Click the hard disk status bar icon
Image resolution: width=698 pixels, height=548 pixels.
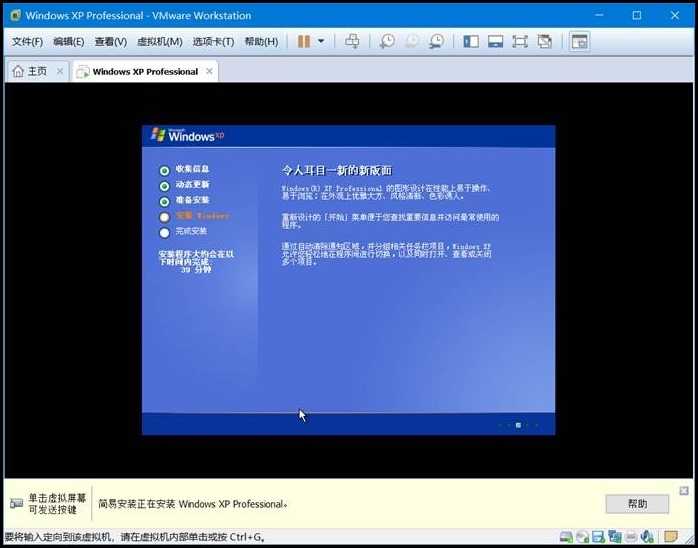(x=566, y=537)
